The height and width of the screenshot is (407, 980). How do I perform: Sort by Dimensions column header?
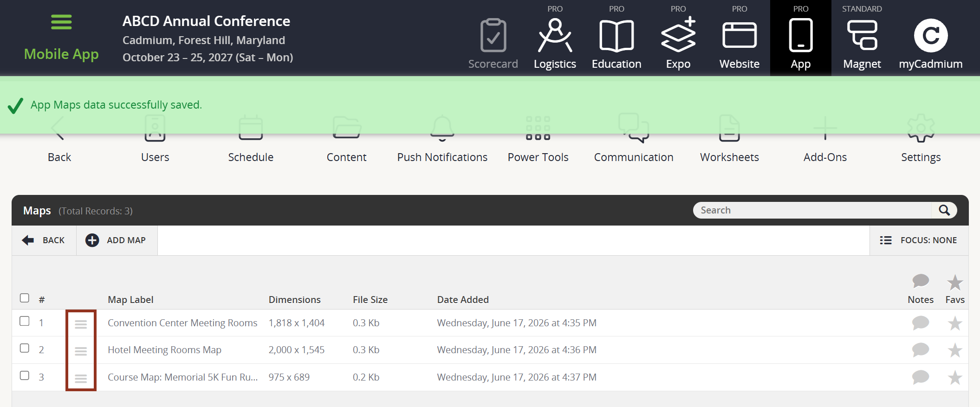[x=294, y=300]
